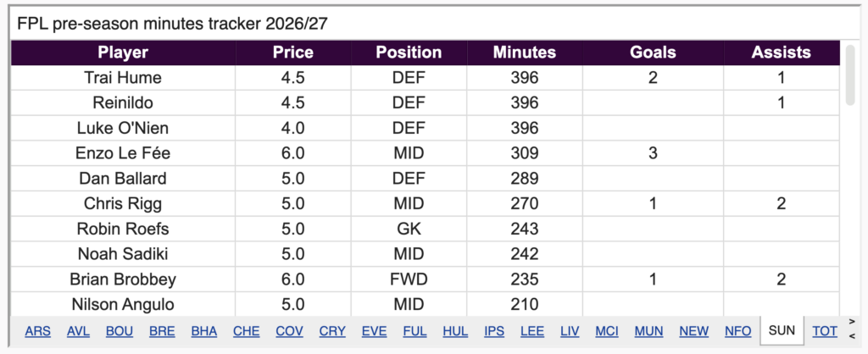Select the currently active SUN tab
The width and height of the screenshot is (868, 354).
(782, 331)
